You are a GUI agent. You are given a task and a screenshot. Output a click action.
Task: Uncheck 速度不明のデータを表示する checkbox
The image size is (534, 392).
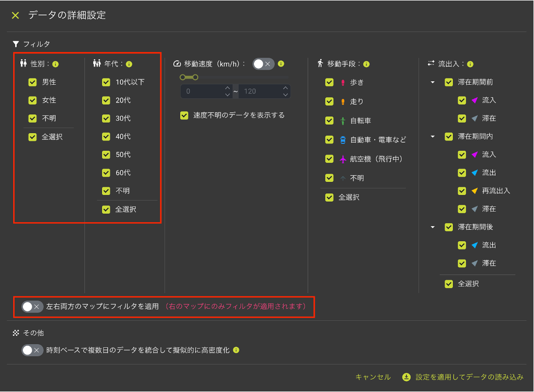pyautogui.click(x=184, y=115)
